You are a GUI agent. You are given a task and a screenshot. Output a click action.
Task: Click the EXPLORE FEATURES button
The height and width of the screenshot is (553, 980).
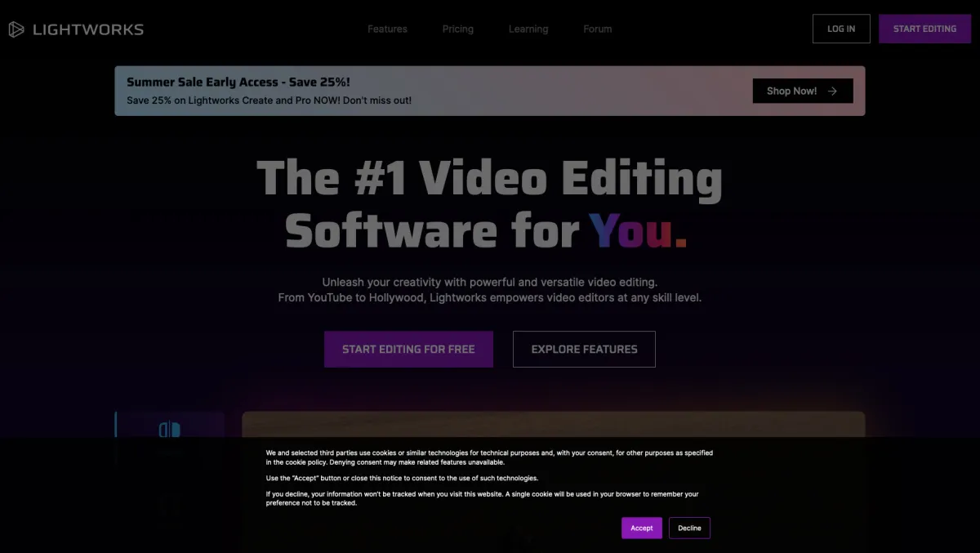coord(584,349)
